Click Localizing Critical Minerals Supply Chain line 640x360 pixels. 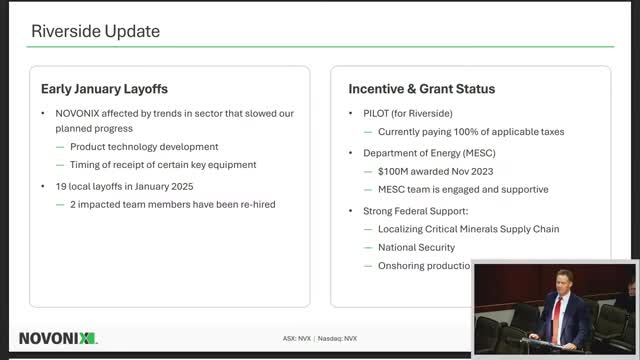click(469, 229)
